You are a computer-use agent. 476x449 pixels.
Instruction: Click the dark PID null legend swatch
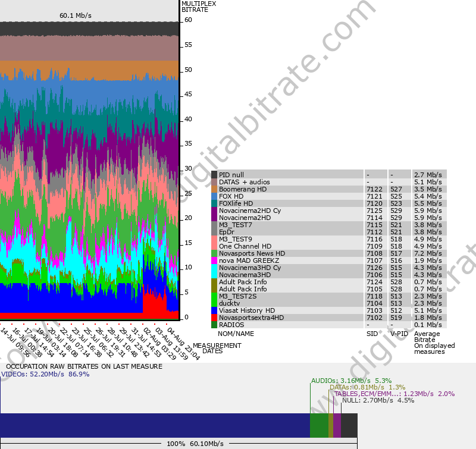pyautogui.click(x=214, y=175)
